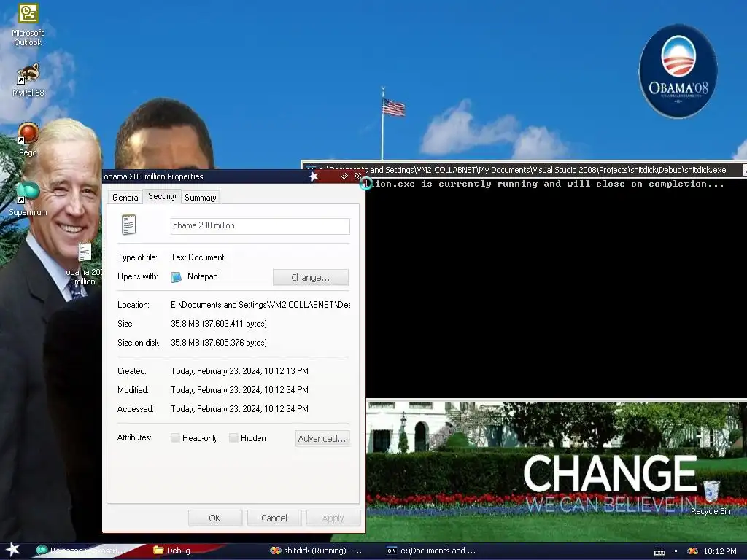Image resolution: width=747 pixels, height=560 pixels.
Task: Open the Security tab
Action: point(162,196)
